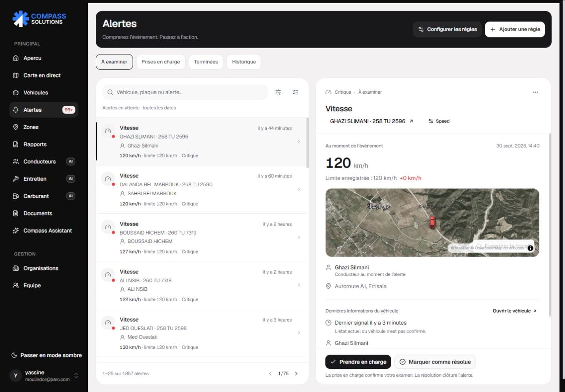Screen dimensions: 565x392
Task: Go to next alerts page
Action: 296,374
